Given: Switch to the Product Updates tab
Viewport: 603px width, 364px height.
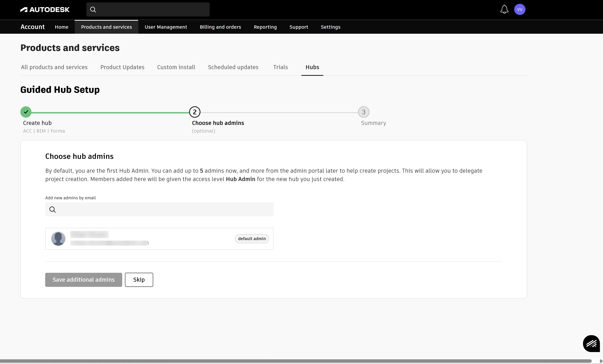Looking at the screenshot, I should point(122,67).
